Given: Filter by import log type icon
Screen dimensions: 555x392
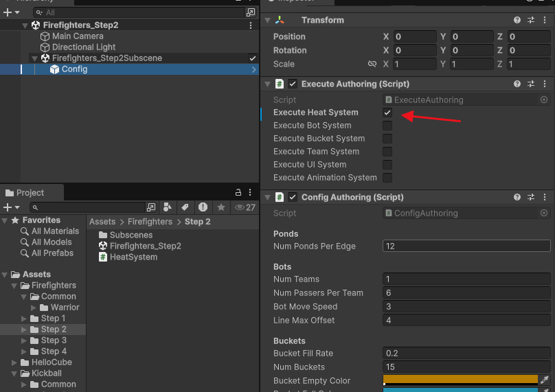Looking at the screenshot, I should [x=203, y=207].
